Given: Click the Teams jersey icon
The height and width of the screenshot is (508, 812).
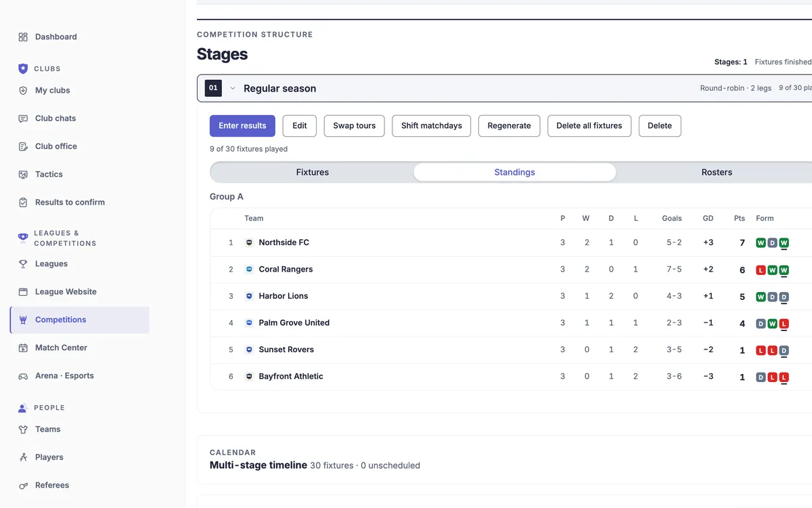Looking at the screenshot, I should 23,429.
